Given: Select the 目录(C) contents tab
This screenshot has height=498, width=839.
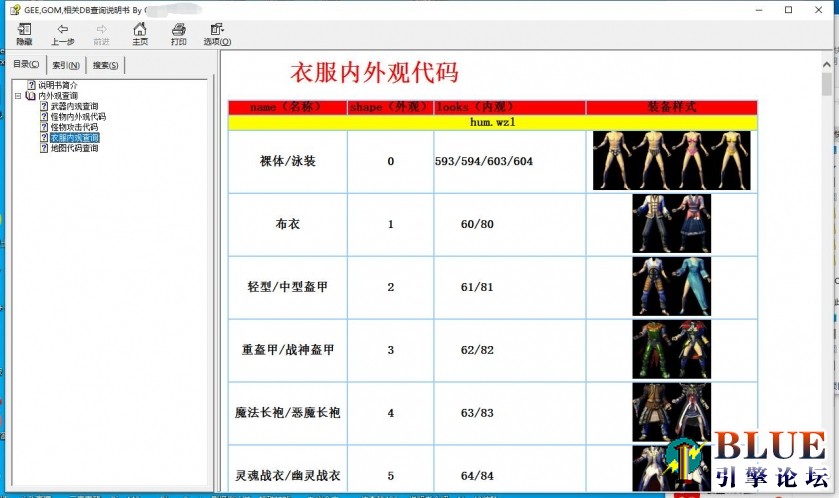Looking at the screenshot, I should click(x=27, y=64).
